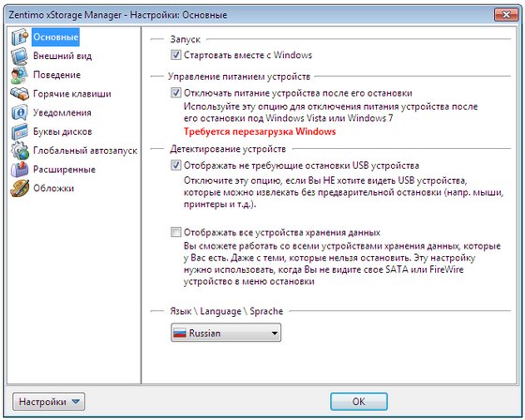
Task: Open Глобальный автозапуск settings
Action: [x=85, y=150]
